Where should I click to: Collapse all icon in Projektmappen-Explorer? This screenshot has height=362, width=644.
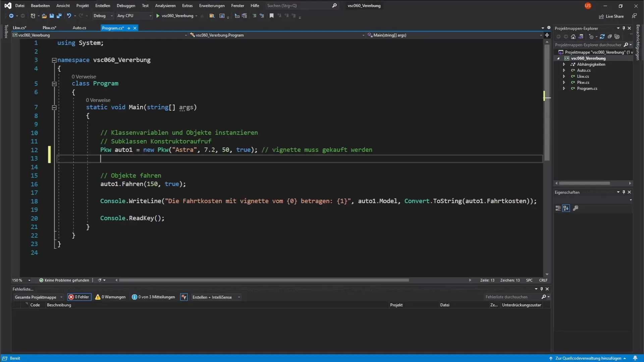point(610,37)
